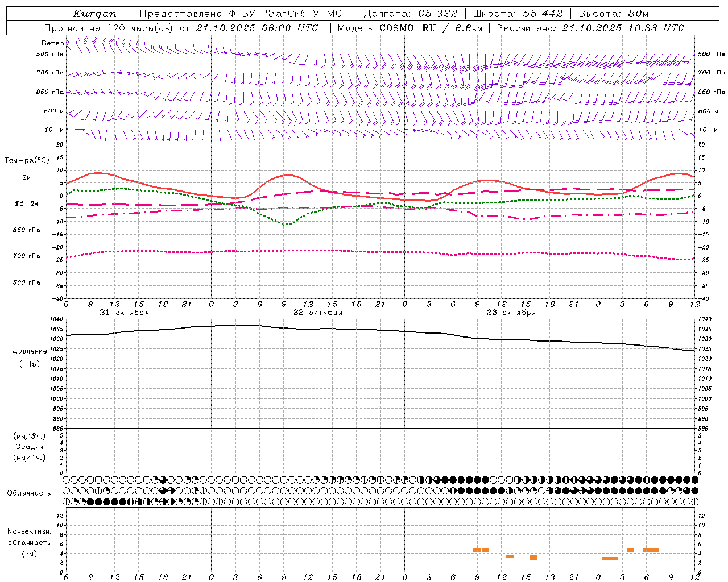The width and height of the screenshot is (728, 582).
Task: Click the "Kurgan" station title
Action: coord(95,14)
